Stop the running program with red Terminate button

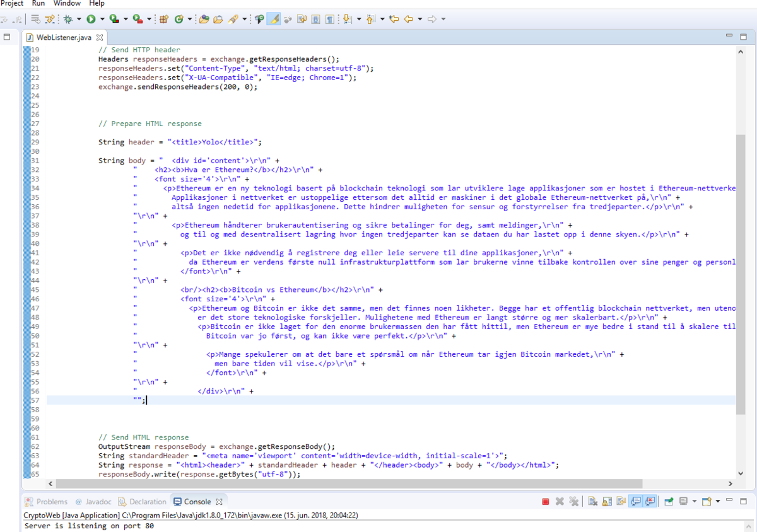point(545,502)
